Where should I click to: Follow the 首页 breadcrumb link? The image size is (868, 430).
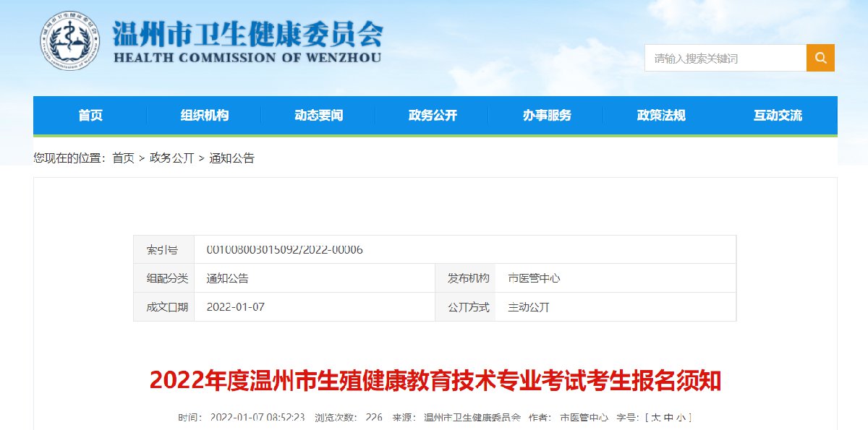pos(124,158)
